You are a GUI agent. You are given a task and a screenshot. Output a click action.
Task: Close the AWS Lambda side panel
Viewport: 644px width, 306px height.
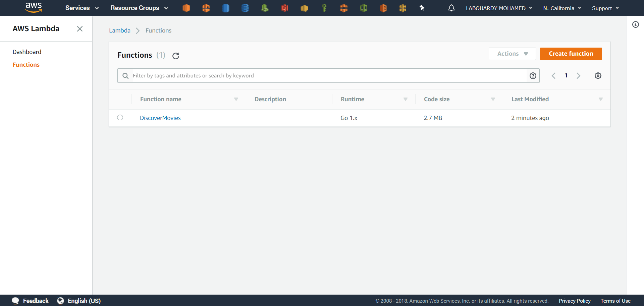click(80, 29)
